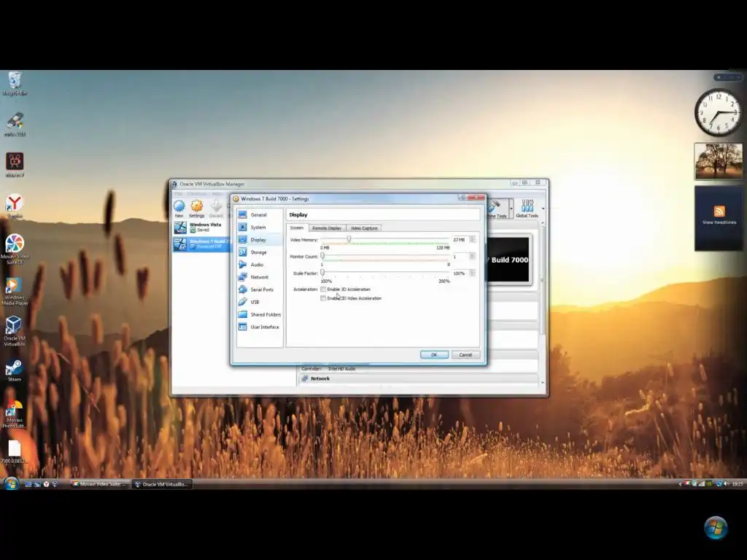Enable 2D Video Acceleration checkbox
The height and width of the screenshot is (560, 747).
click(x=323, y=298)
